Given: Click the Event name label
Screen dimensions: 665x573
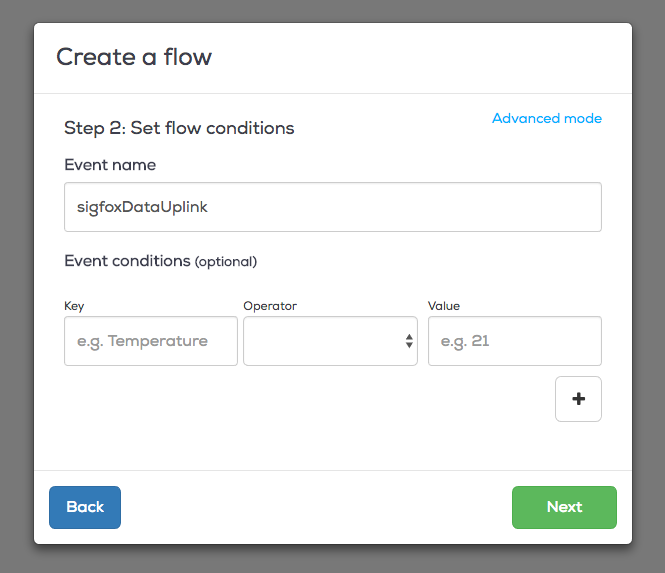Looking at the screenshot, I should coord(110,165).
